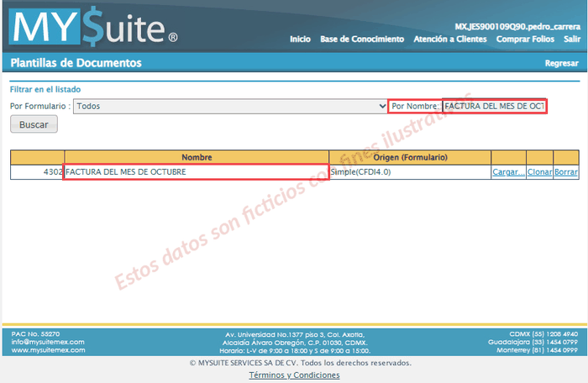588x383 pixels.
Task: Click the PAC No. 55270 text
Action: [x=35, y=333]
